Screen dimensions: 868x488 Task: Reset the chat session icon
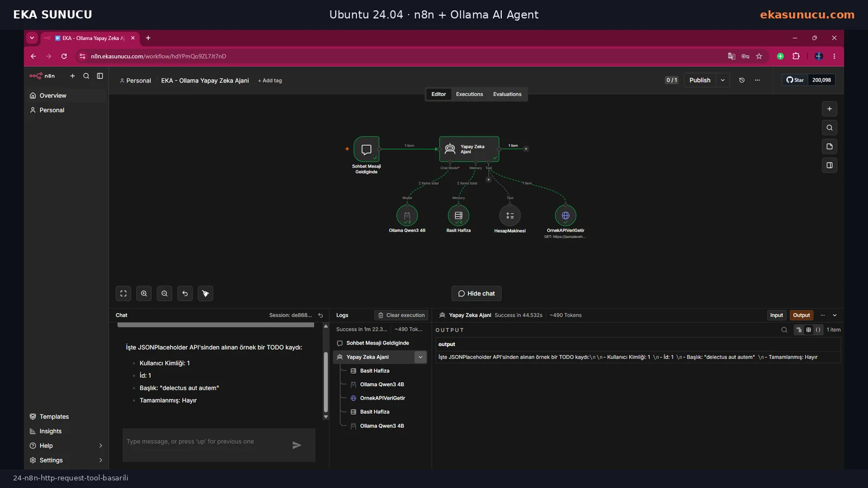coord(321,315)
